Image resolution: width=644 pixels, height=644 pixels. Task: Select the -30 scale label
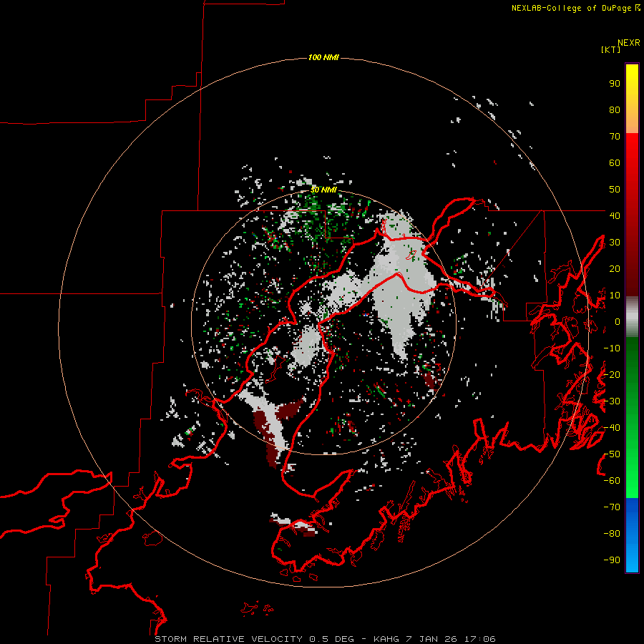(x=612, y=401)
